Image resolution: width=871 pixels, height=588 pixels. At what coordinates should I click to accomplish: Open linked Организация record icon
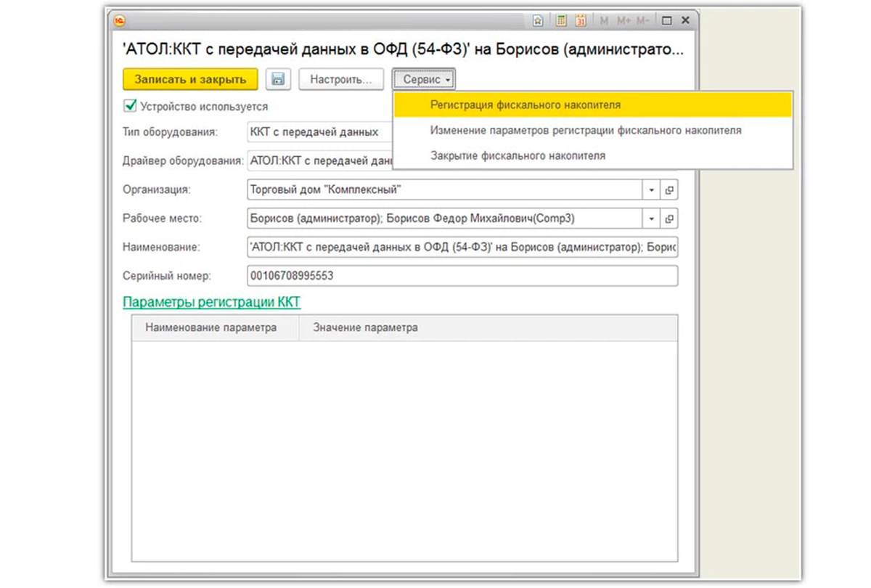[x=668, y=190]
